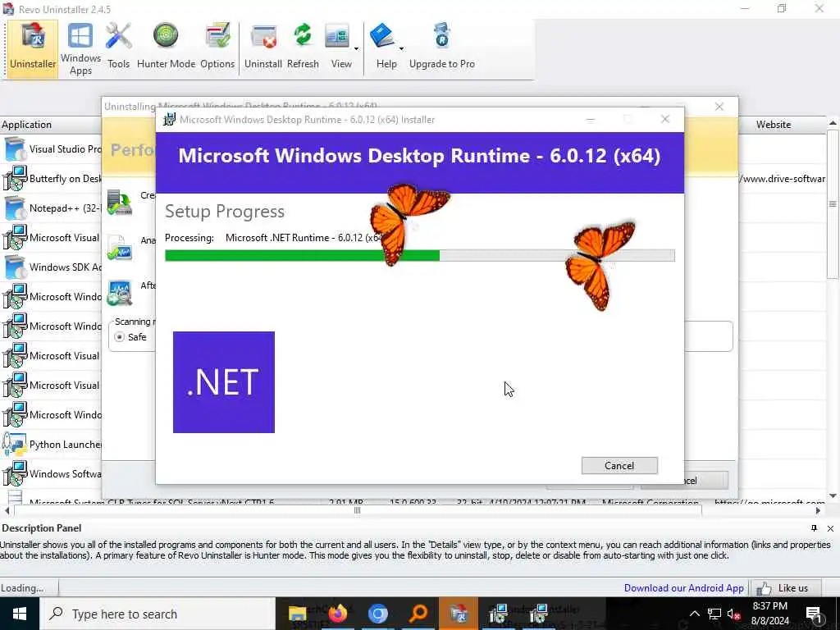Select Notepad++ (32-bit) list entry
This screenshot has height=630, width=840.
(51, 208)
